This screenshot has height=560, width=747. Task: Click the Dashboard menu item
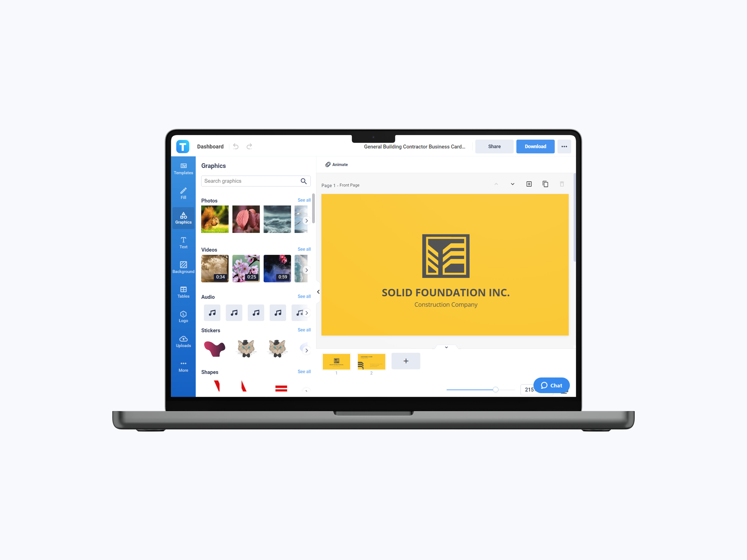[x=211, y=146]
